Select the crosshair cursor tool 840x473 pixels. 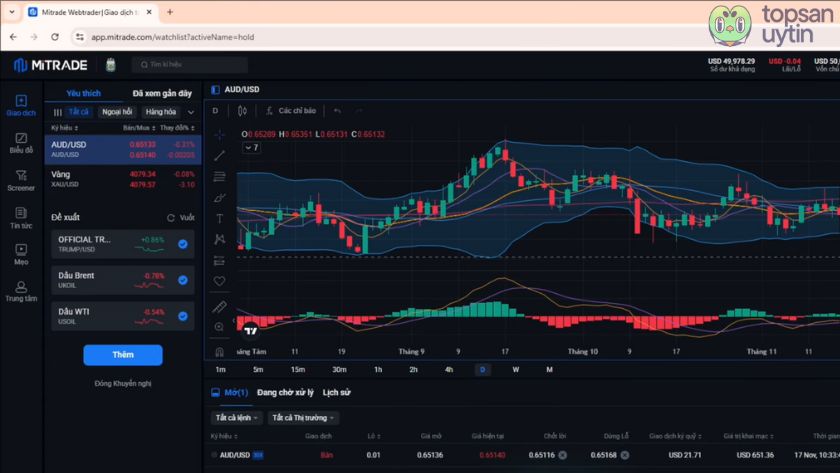point(219,135)
